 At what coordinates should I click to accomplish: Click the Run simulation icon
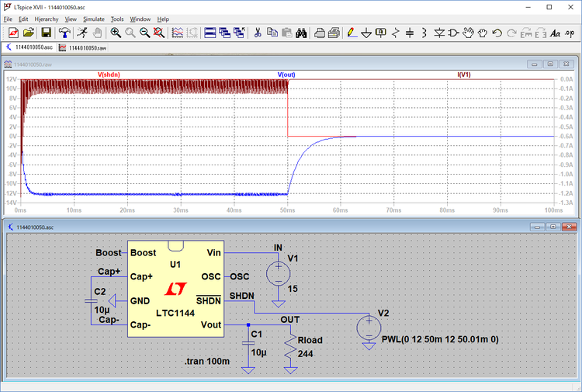[82, 33]
